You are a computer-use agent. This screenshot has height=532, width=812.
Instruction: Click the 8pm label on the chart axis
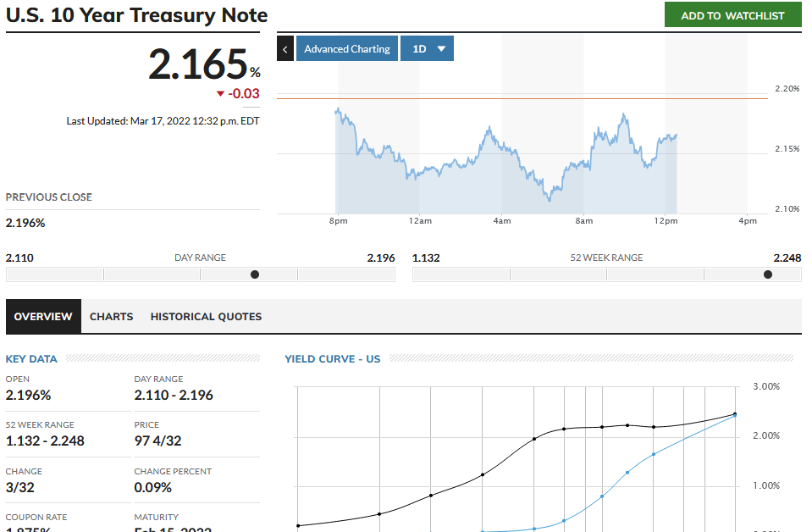pos(338,220)
